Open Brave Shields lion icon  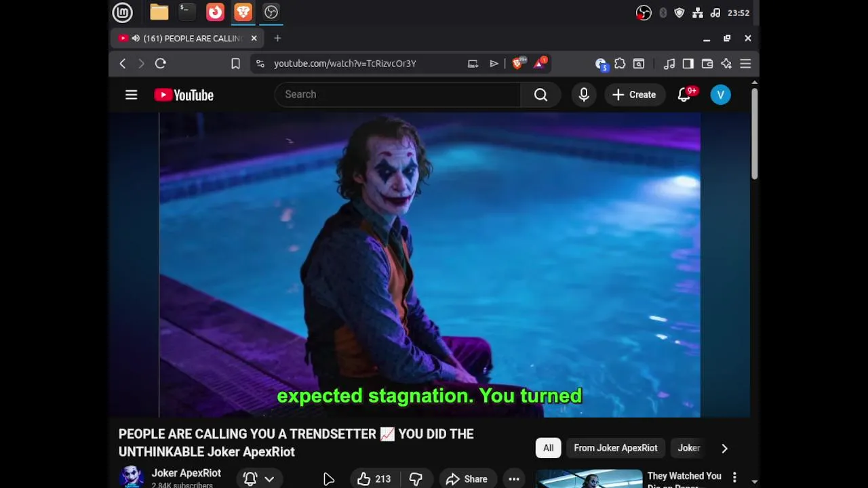[x=519, y=63]
